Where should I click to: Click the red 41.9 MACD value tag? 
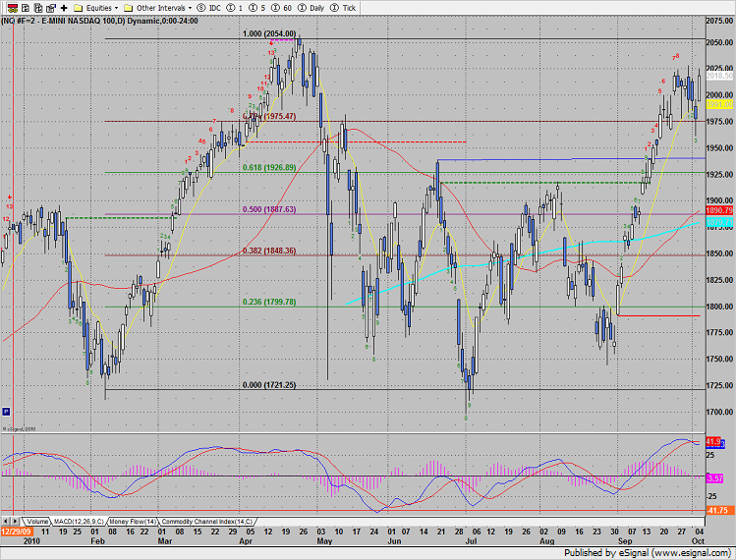(713, 442)
